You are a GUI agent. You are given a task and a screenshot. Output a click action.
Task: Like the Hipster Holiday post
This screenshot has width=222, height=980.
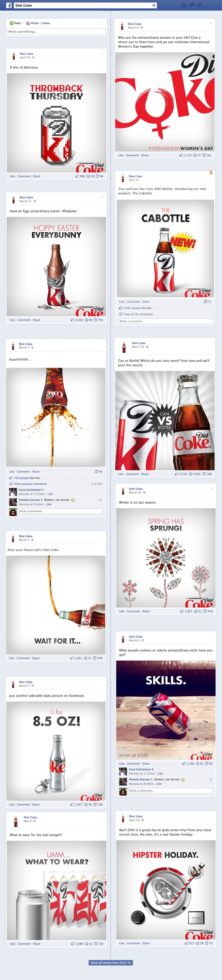[x=122, y=944]
